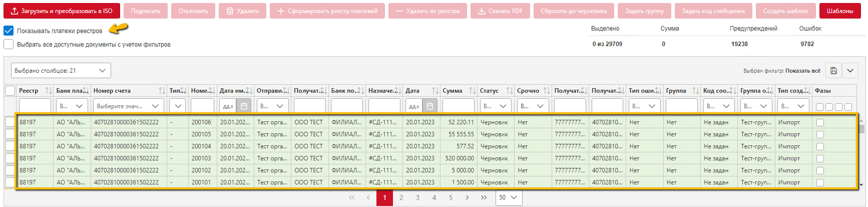
Task: Click the 'Подписать' button
Action: 146,11
